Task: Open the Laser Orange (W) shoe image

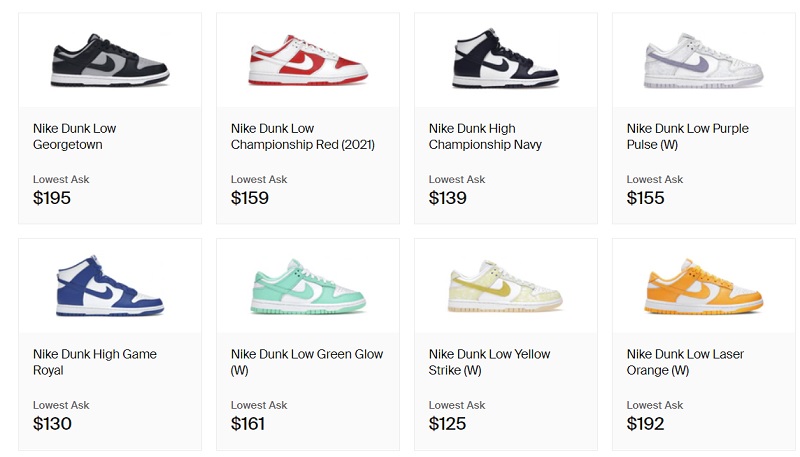Action: [x=704, y=287]
